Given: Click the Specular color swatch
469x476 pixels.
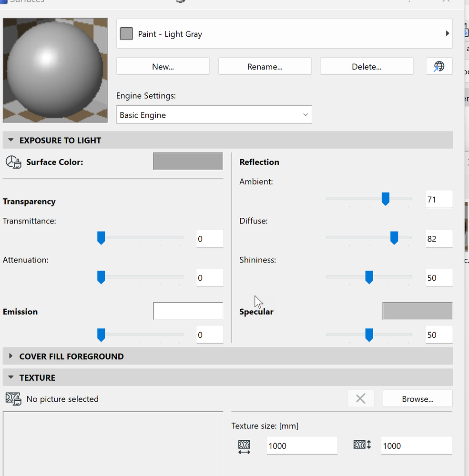Looking at the screenshot, I should (417, 311).
